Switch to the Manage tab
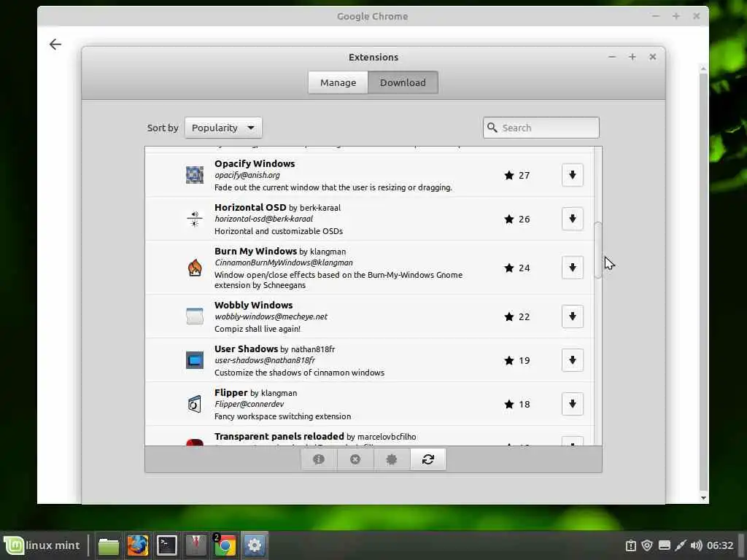This screenshot has width=747, height=560. click(338, 82)
